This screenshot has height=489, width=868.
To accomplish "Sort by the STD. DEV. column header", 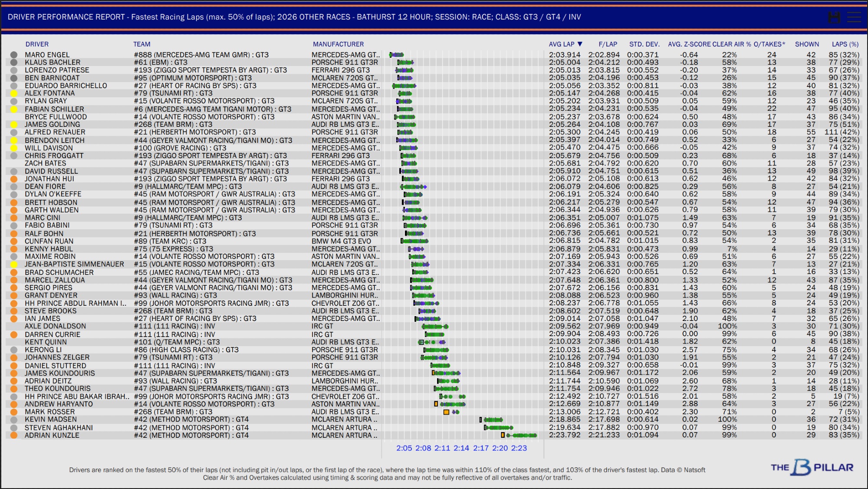I will click(644, 44).
